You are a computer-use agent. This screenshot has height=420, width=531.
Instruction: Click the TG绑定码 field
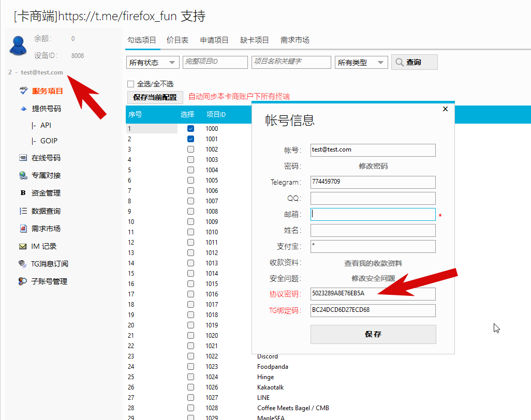click(x=373, y=310)
